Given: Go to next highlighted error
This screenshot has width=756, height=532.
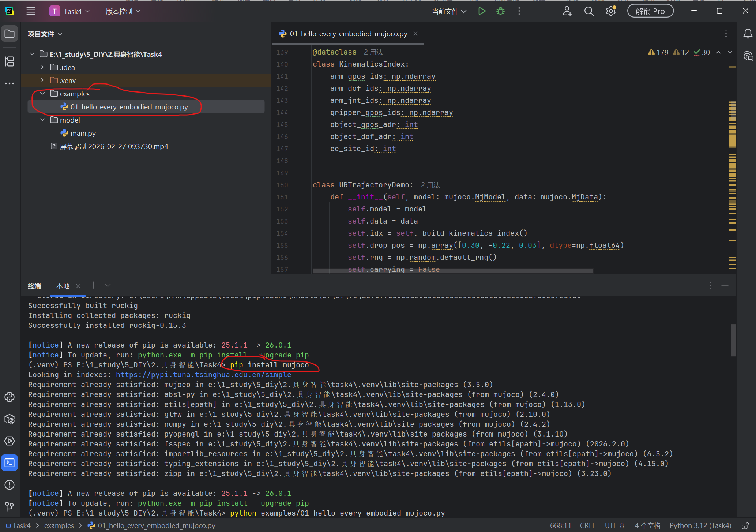Looking at the screenshot, I should pyautogui.click(x=730, y=52).
